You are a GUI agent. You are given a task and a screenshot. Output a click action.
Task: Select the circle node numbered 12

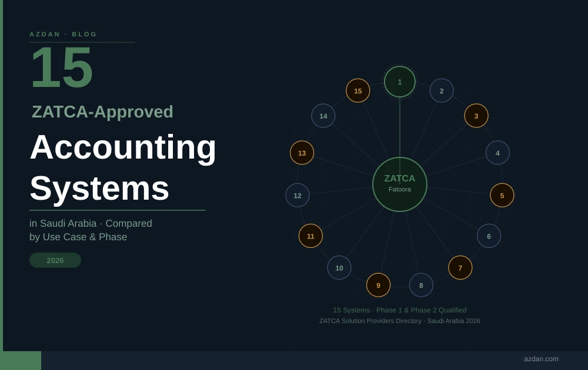tap(298, 195)
